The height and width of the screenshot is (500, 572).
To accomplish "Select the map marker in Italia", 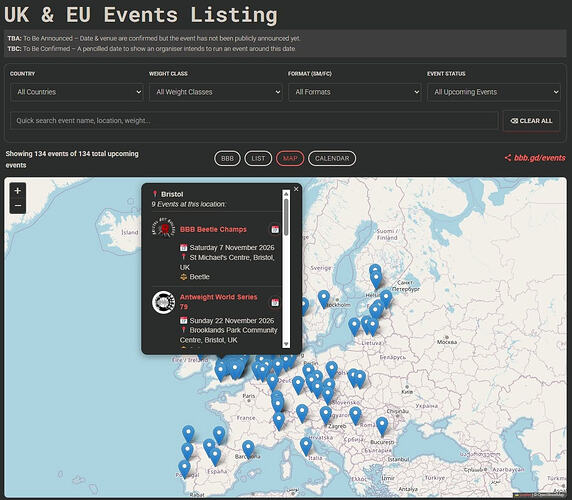I will (306, 446).
